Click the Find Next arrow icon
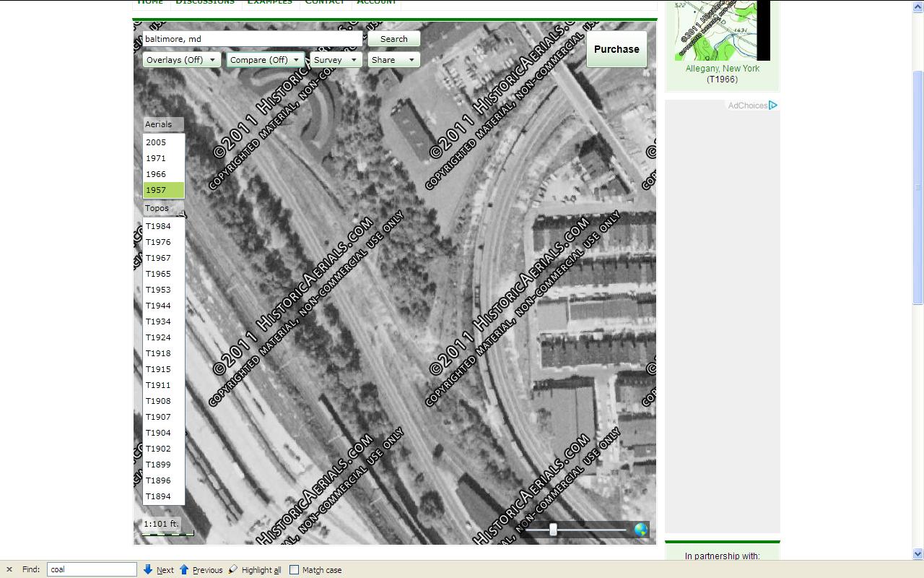The width and height of the screenshot is (924, 578). coord(148,569)
